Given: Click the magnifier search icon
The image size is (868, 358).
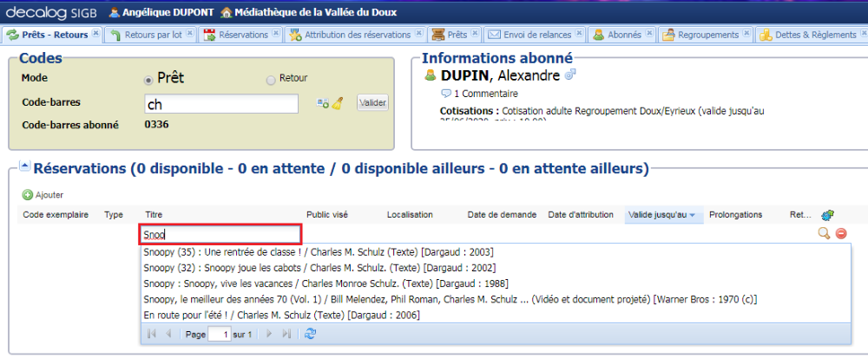Looking at the screenshot, I should click(824, 234).
